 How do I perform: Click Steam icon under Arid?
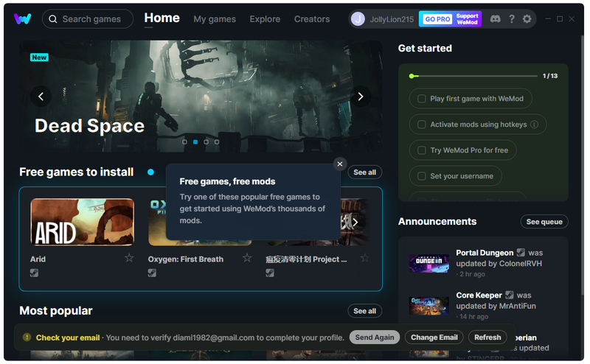coord(34,273)
